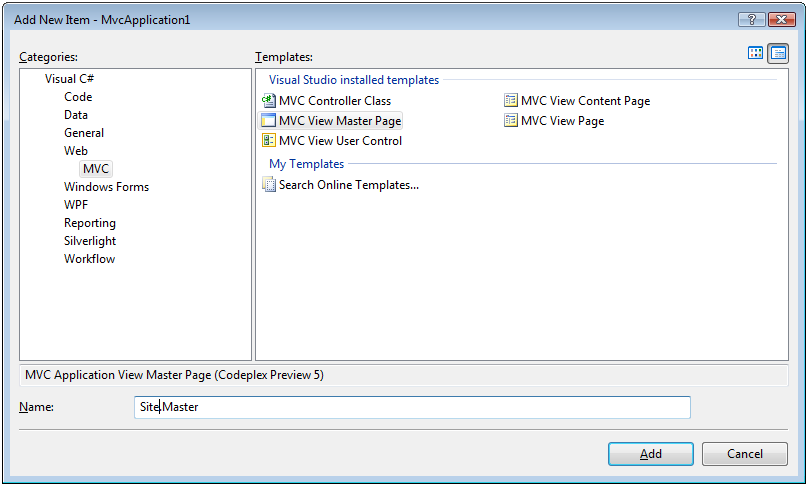Switch to large icons view
The image size is (808, 486).
point(756,54)
